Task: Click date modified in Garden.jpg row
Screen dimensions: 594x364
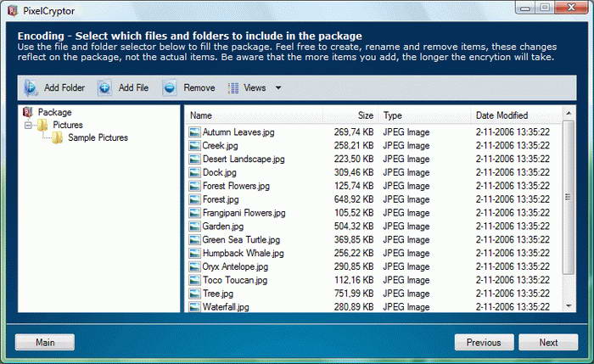Action: tap(513, 227)
